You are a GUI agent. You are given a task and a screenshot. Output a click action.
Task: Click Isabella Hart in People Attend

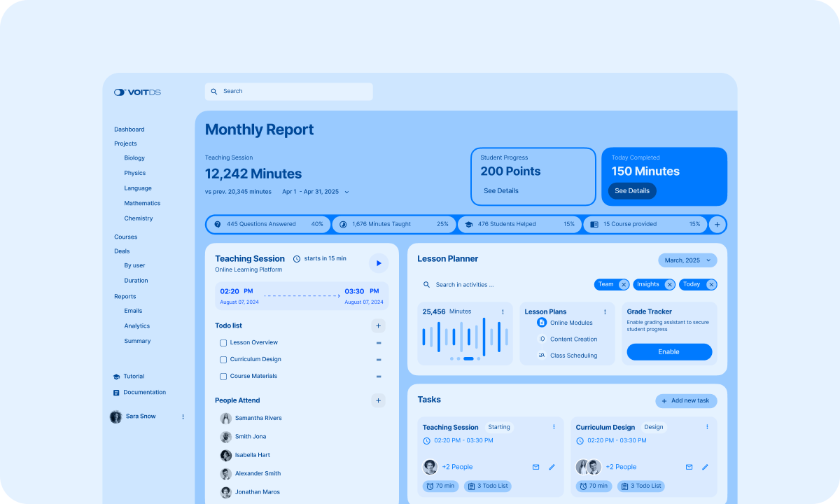(x=245, y=455)
